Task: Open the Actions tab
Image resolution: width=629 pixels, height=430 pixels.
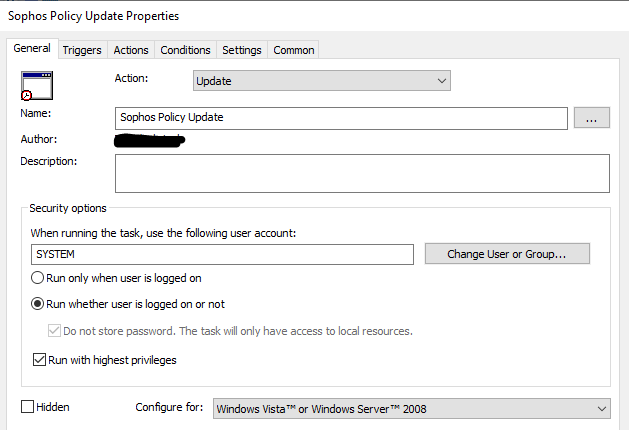Action: [x=131, y=50]
